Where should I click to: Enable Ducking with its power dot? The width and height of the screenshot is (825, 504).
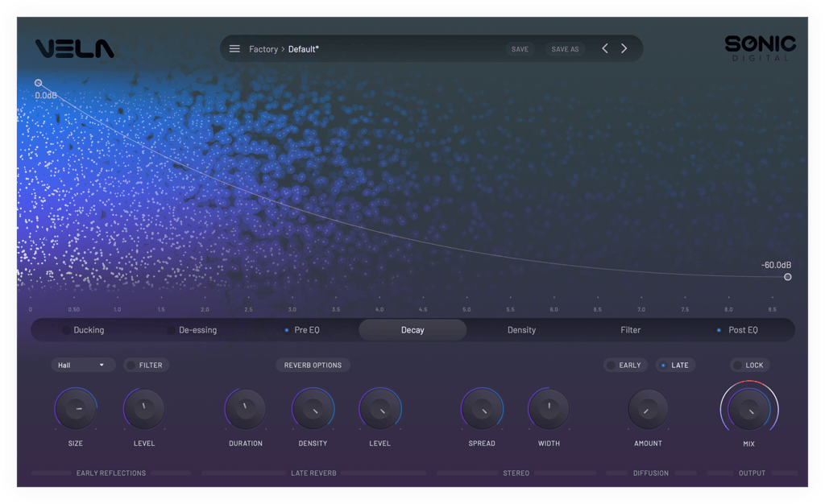pyautogui.click(x=66, y=330)
